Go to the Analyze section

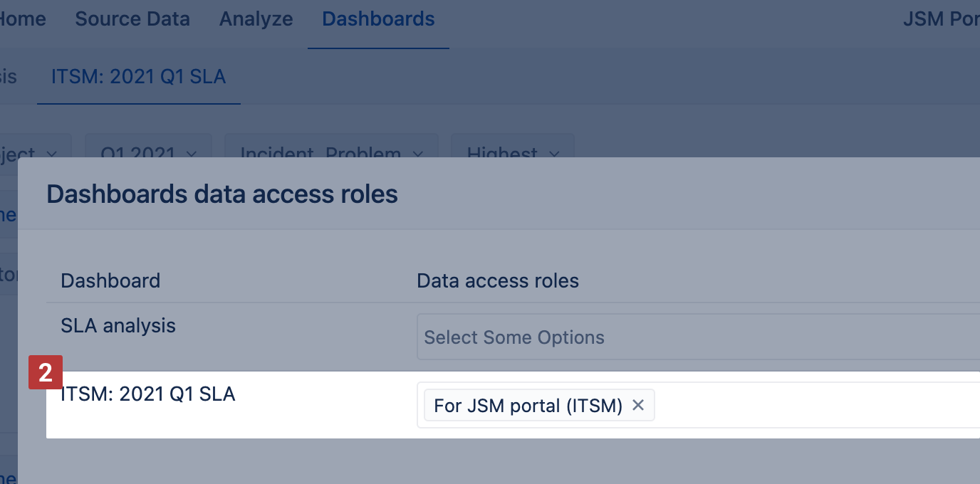(256, 19)
